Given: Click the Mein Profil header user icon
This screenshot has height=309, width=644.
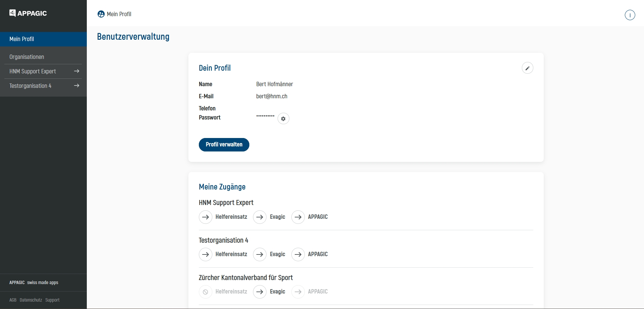Looking at the screenshot, I should tap(101, 14).
